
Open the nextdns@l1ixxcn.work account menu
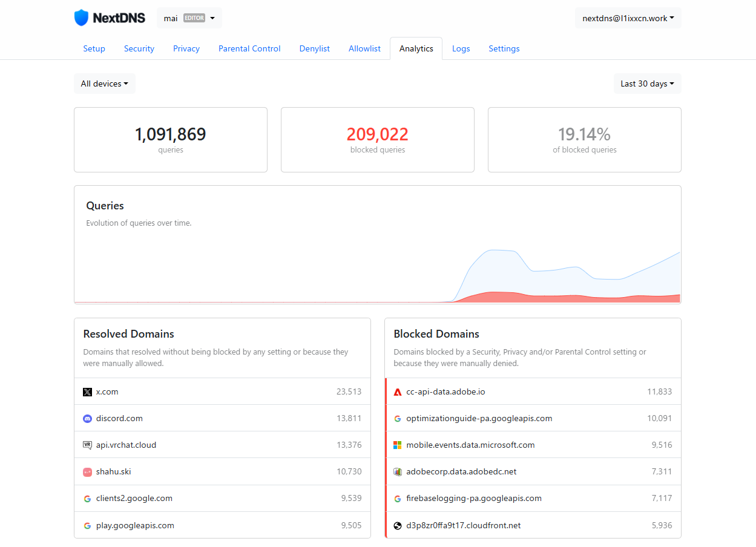click(628, 18)
